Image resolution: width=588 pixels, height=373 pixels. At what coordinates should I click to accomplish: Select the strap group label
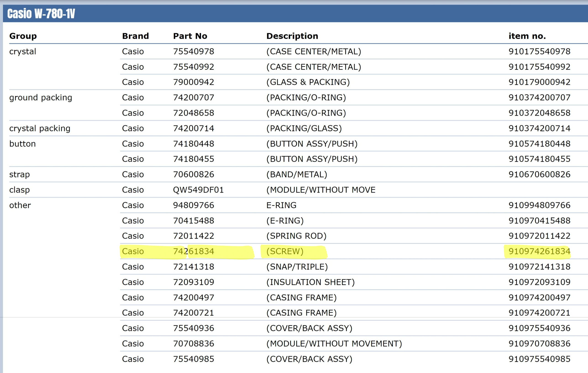coord(20,175)
